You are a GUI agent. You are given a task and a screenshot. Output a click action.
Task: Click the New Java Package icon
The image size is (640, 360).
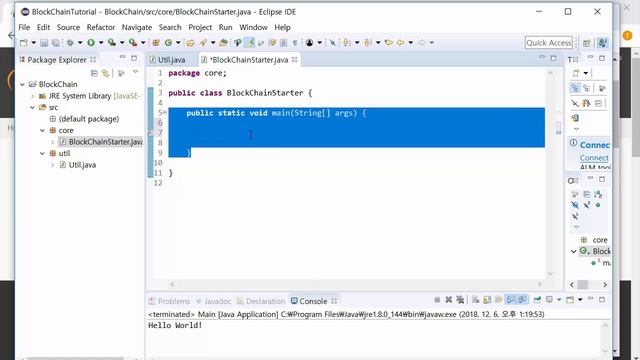(x=156, y=42)
